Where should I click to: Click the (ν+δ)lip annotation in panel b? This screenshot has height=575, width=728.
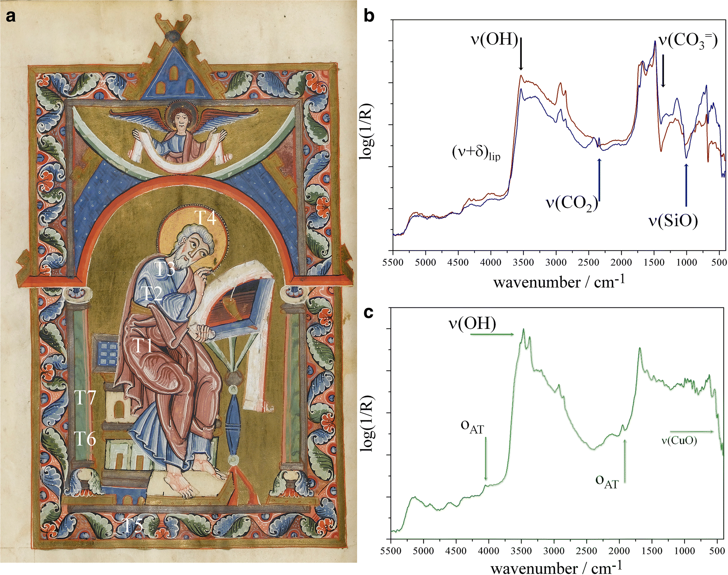click(476, 153)
